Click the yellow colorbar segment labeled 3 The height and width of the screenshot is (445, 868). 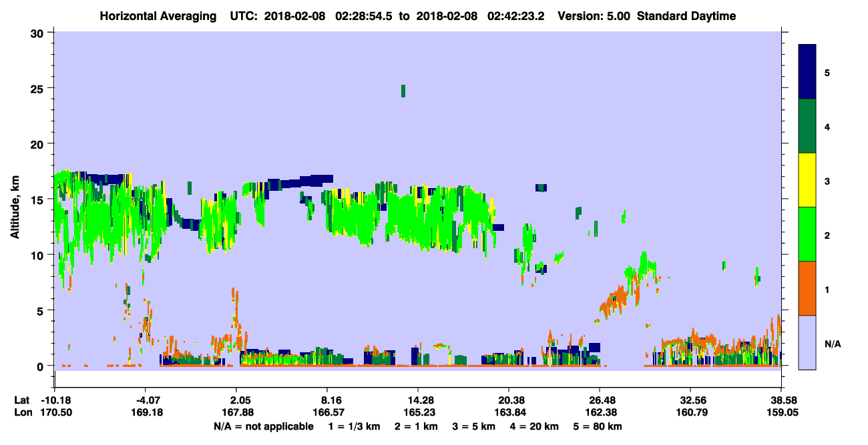807,180
